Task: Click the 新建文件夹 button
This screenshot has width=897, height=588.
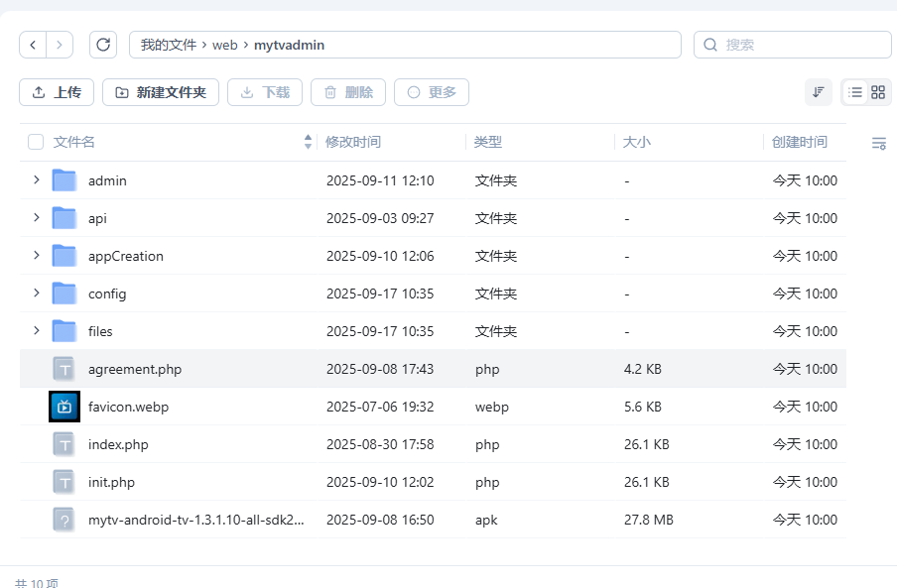Action: point(161,92)
